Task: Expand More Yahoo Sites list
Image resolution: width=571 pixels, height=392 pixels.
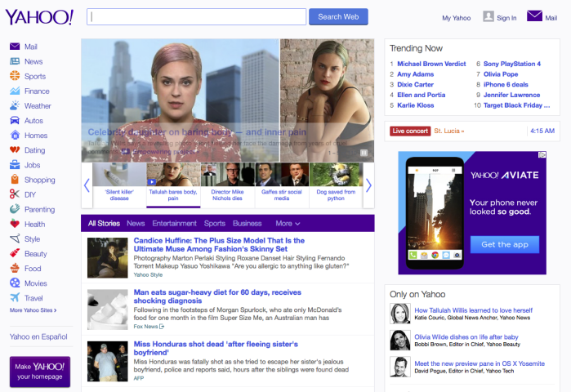Action: (33, 310)
